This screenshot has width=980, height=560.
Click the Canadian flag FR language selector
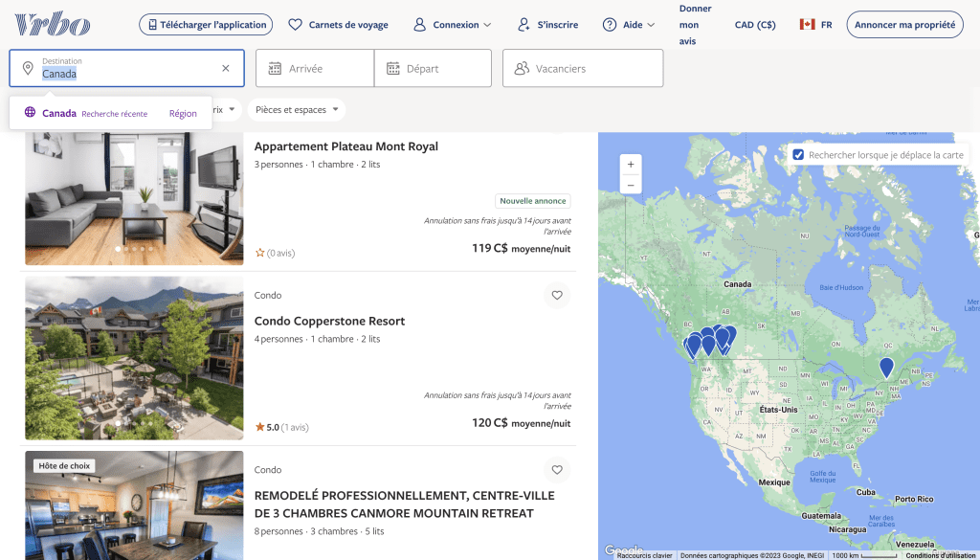[815, 25]
